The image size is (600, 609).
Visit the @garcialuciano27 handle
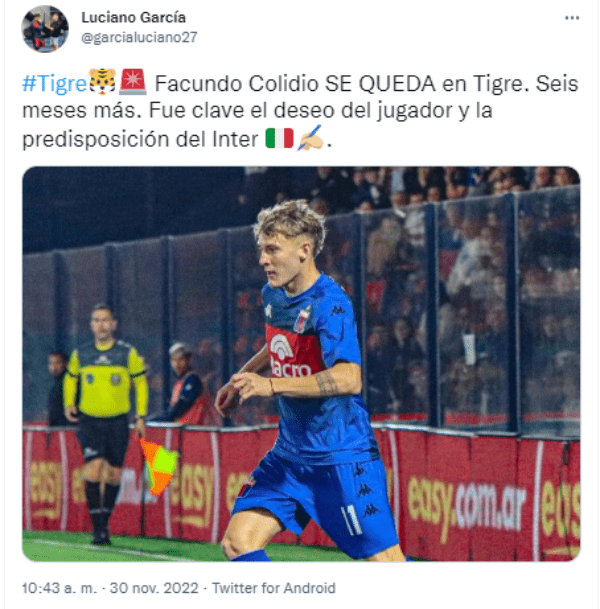tap(139, 37)
